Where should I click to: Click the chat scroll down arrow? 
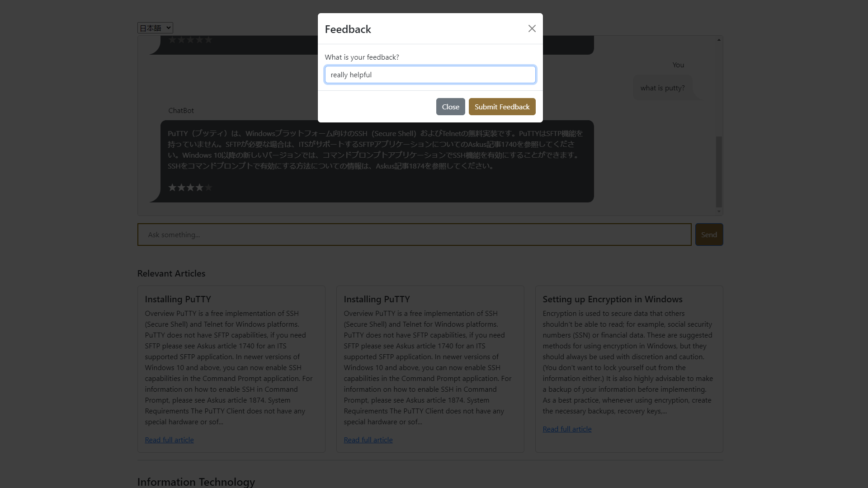tap(719, 211)
